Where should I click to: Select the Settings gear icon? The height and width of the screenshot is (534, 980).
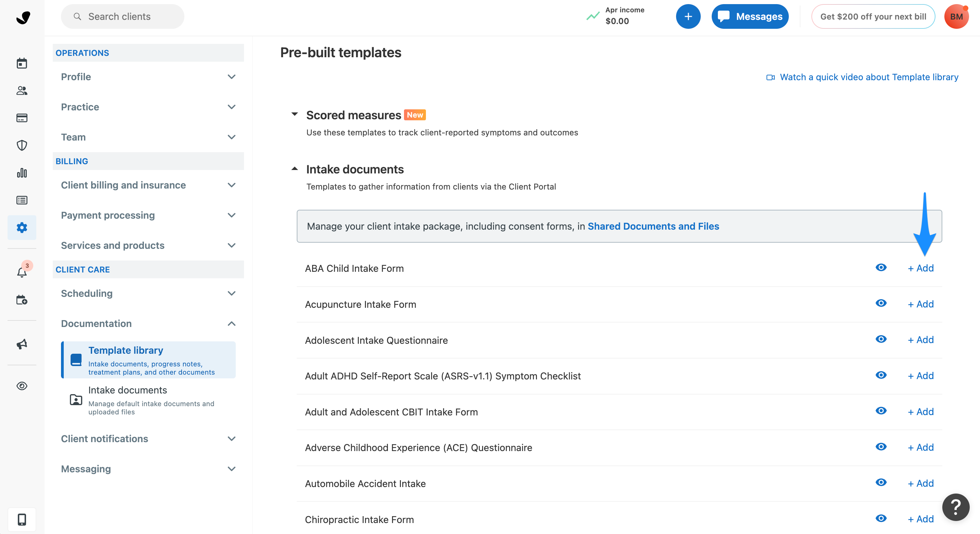point(22,227)
